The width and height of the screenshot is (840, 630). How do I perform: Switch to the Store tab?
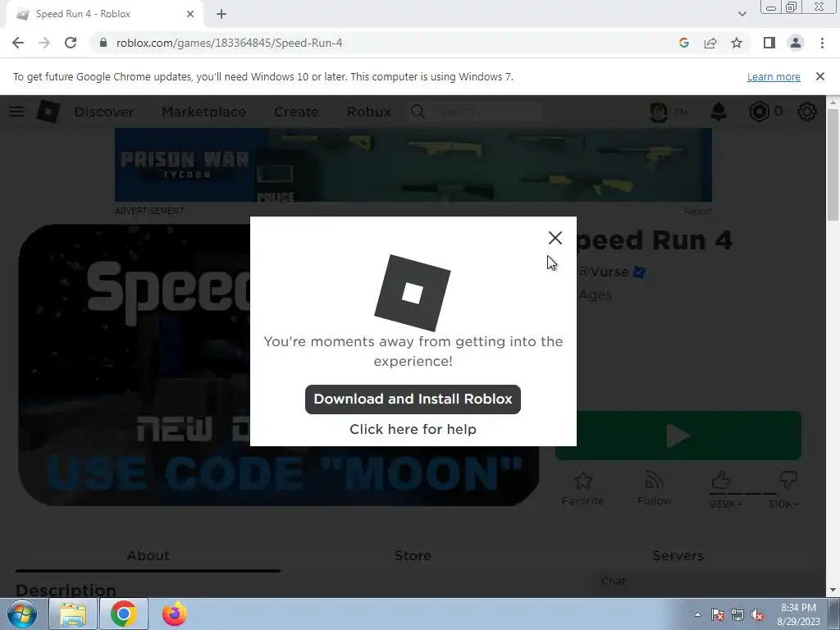[x=413, y=555]
